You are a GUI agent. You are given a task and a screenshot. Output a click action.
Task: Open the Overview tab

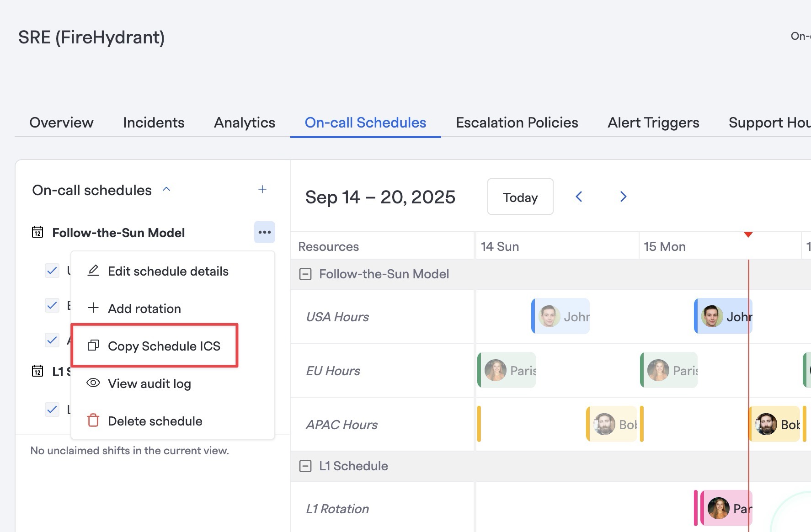(x=61, y=122)
